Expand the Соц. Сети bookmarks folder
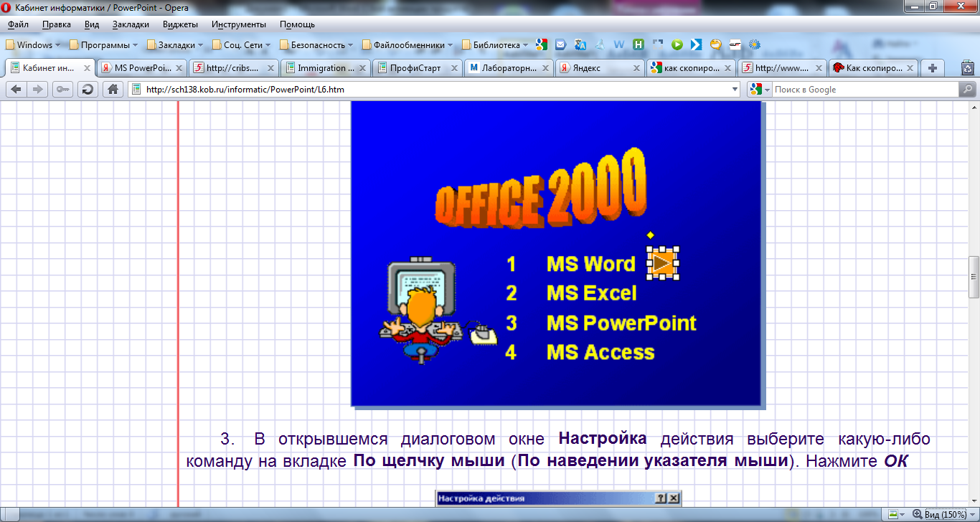Image resolution: width=980 pixels, height=522 pixels. tap(241, 44)
